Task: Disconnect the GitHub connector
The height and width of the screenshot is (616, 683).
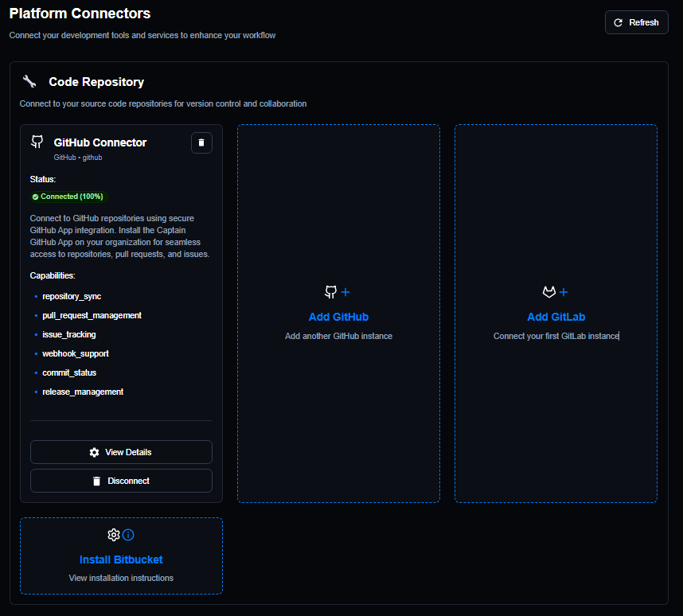Action: click(x=121, y=481)
